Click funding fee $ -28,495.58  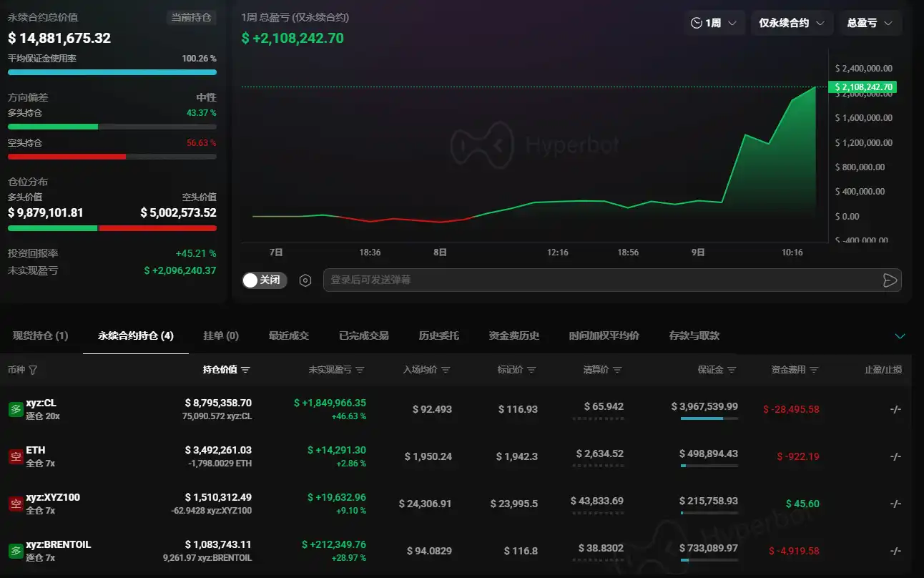(x=791, y=409)
